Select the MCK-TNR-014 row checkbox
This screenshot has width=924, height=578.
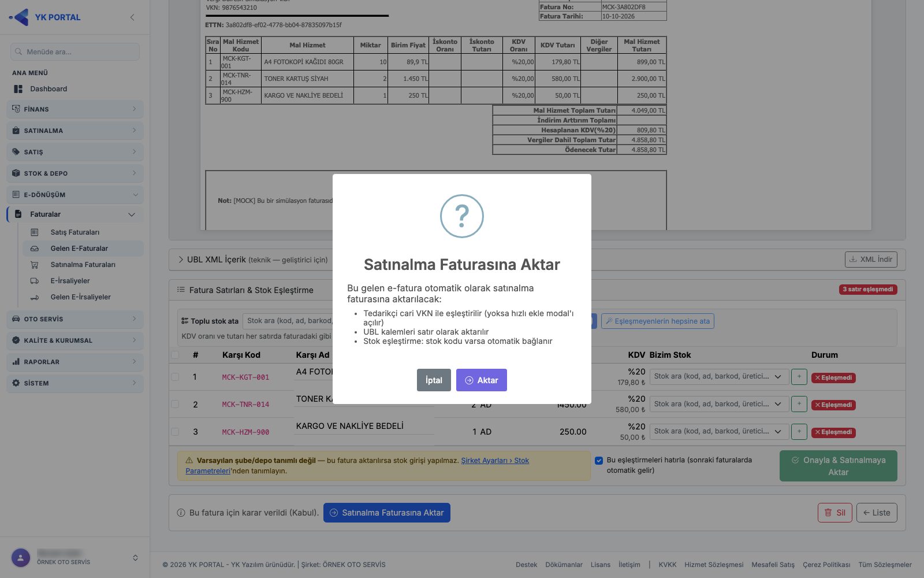pyautogui.click(x=175, y=405)
